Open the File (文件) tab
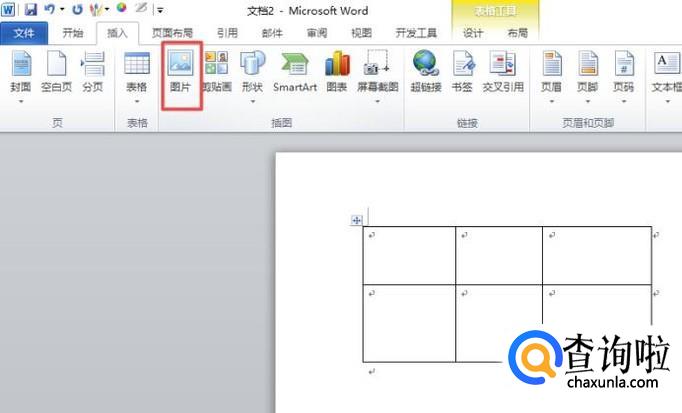The height and width of the screenshot is (413, 682). click(x=24, y=33)
